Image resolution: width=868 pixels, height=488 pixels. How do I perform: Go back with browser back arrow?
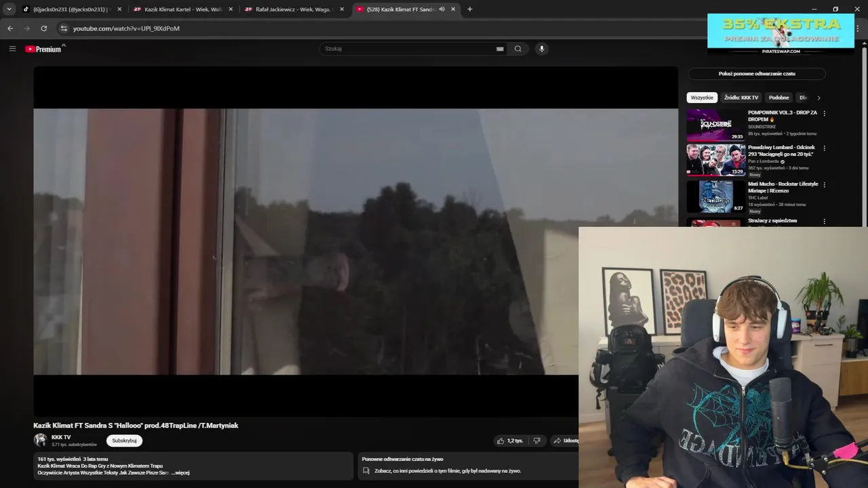(x=10, y=28)
